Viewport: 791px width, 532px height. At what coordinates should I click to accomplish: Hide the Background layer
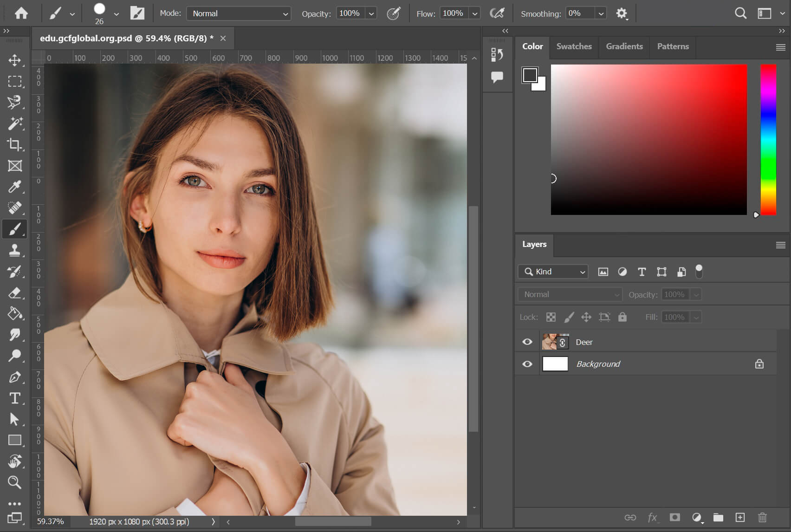(x=527, y=364)
